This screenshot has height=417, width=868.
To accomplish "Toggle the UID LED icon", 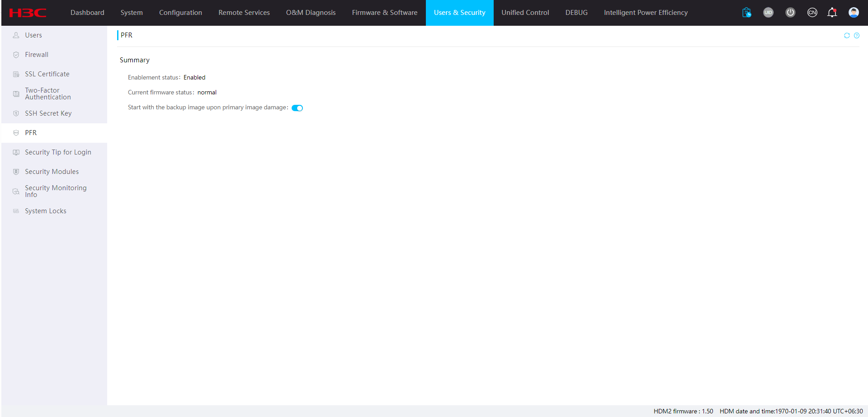I will coord(768,13).
